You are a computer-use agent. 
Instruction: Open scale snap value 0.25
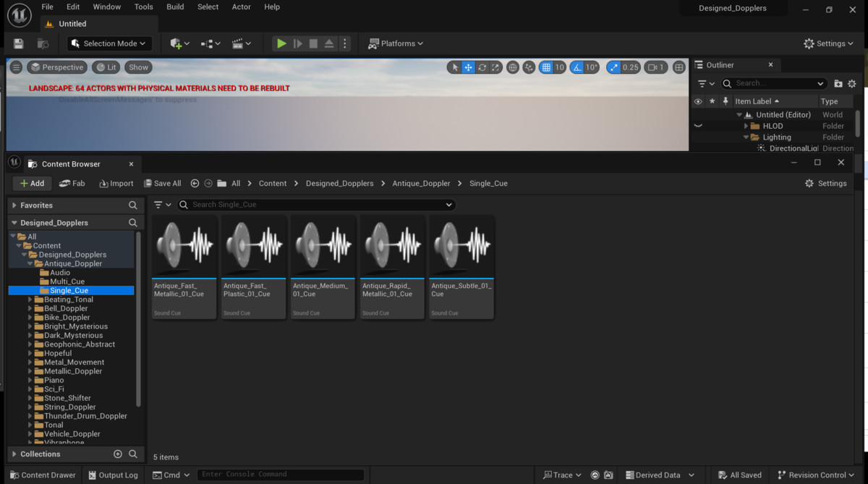[x=631, y=67]
